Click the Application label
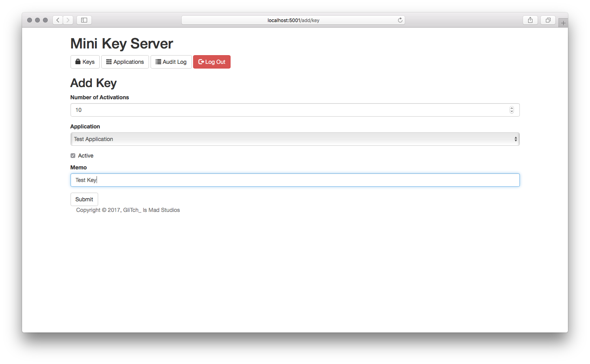 coord(85,126)
